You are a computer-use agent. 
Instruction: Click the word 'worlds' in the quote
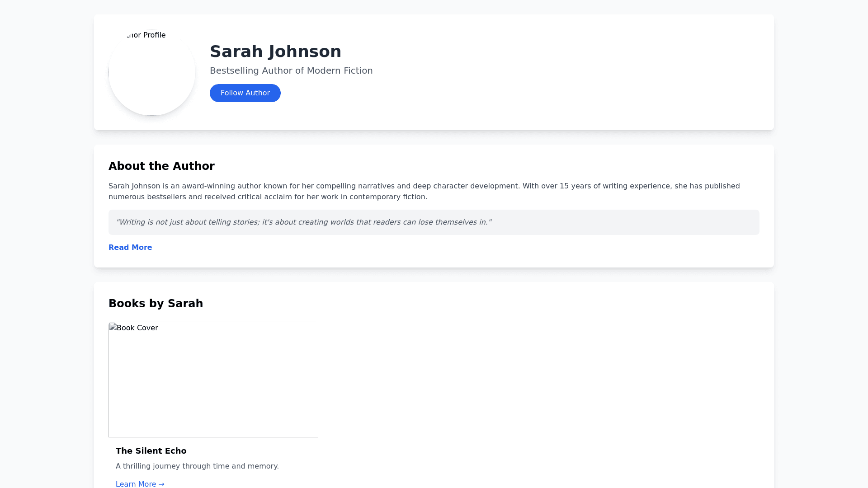click(342, 222)
